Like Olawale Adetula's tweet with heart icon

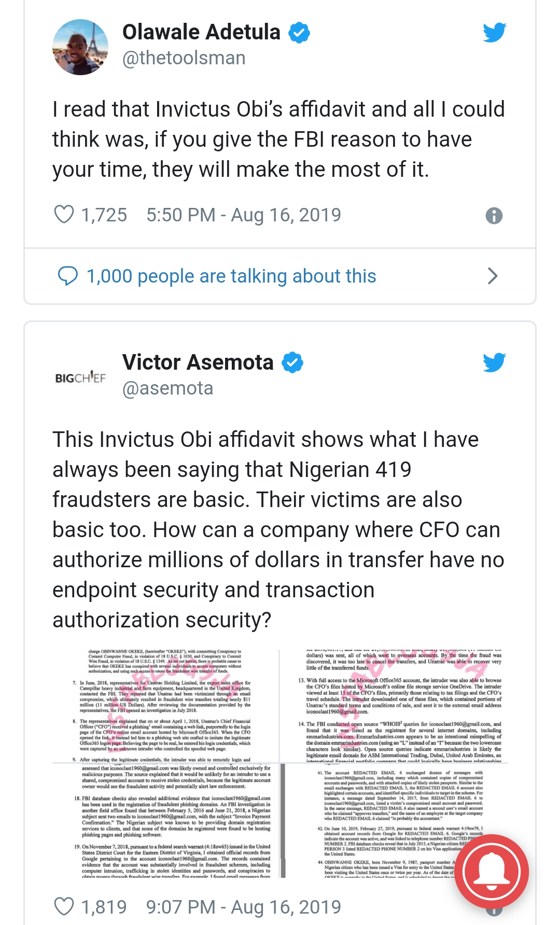point(64,214)
